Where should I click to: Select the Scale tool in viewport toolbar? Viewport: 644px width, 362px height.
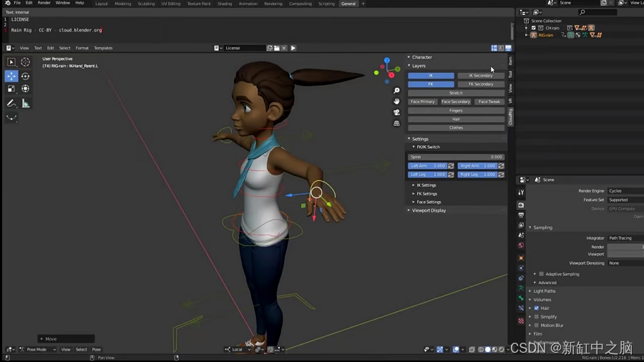(x=11, y=89)
